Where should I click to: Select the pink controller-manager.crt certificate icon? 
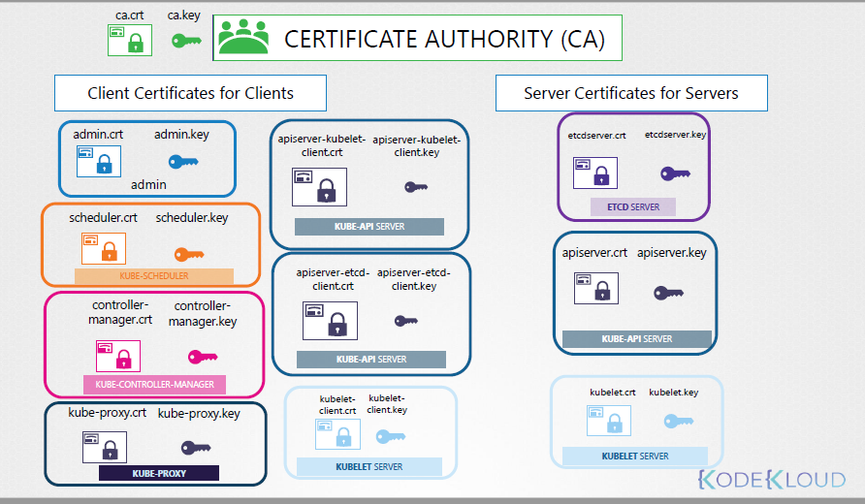pyautogui.click(x=118, y=357)
